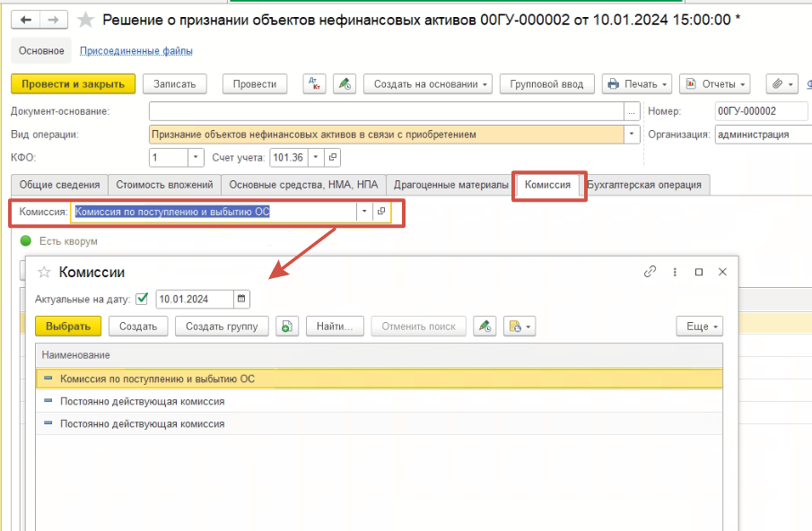This screenshot has height=531, width=812.
Task: Show Дт/Кт document postings
Action: point(314,83)
